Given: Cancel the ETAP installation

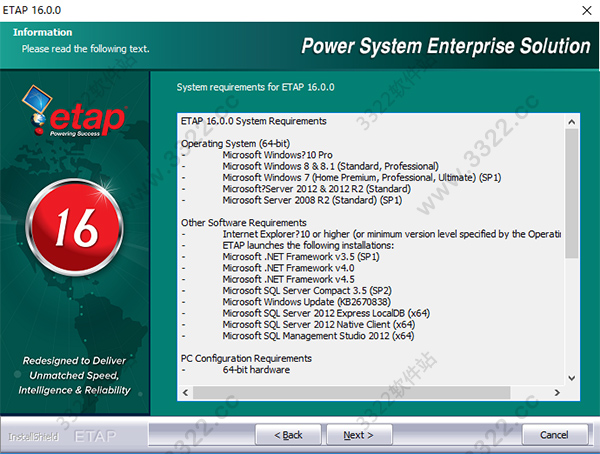Looking at the screenshot, I should pos(554,435).
